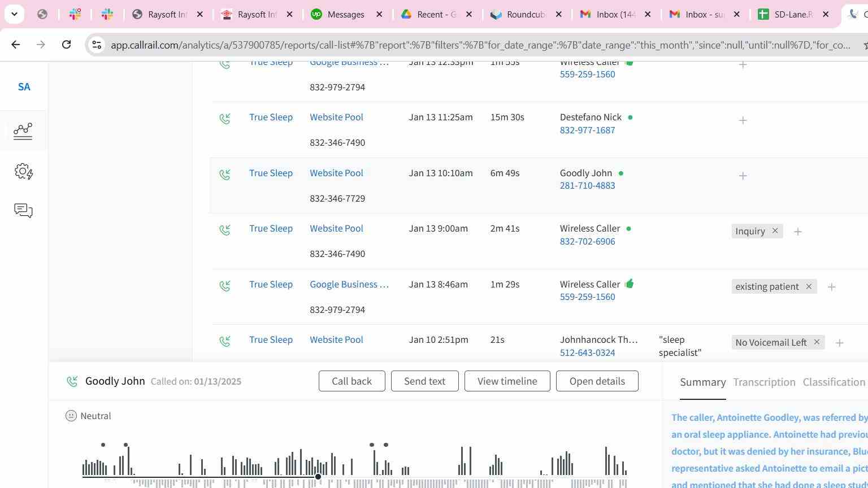Switch to the Transcription tab

pos(764,382)
